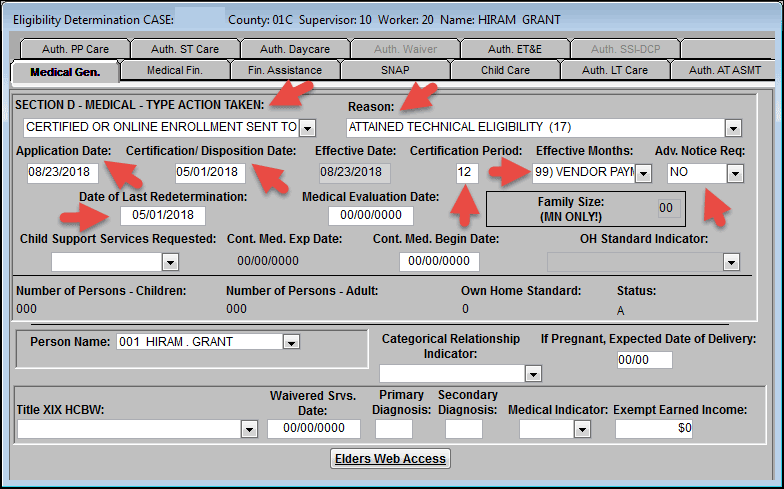The height and width of the screenshot is (489, 784).
Task: Click the Family Size value box
Action: point(669,208)
